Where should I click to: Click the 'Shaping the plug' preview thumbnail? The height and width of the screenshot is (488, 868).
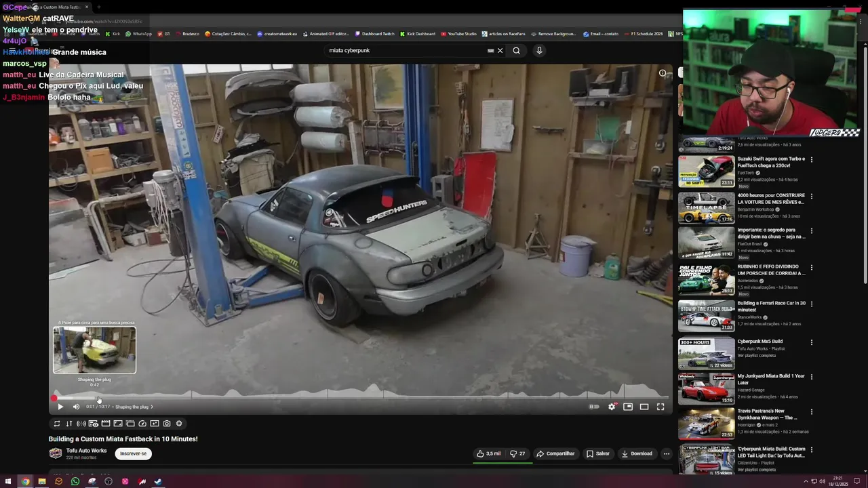click(94, 350)
